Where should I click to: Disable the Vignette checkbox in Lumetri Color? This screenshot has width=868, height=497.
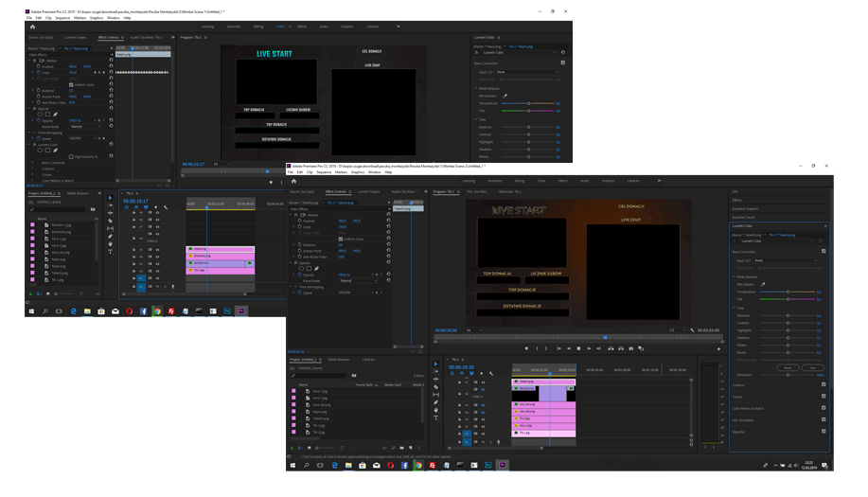824,430
